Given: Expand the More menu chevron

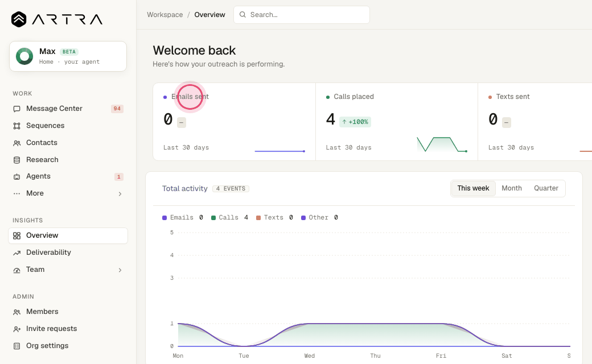Looking at the screenshot, I should [120, 194].
